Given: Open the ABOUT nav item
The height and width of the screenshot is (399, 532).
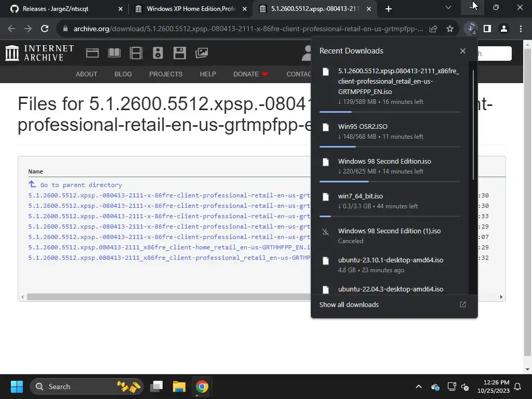Looking at the screenshot, I should [x=87, y=74].
